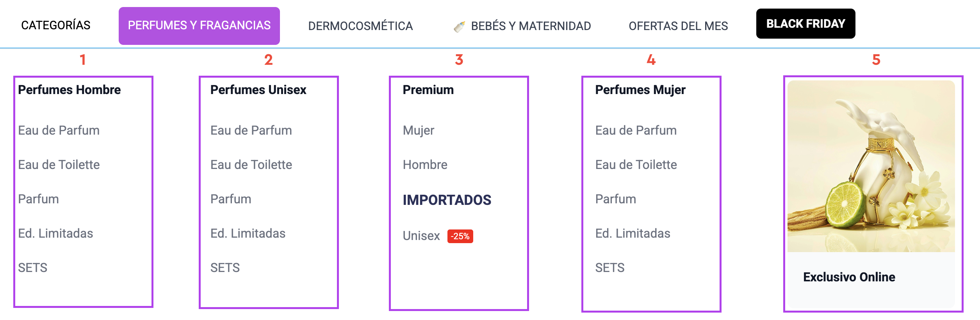The image size is (980, 320).
Task: Click the -25% discount badge
Action: pos(460,236)
